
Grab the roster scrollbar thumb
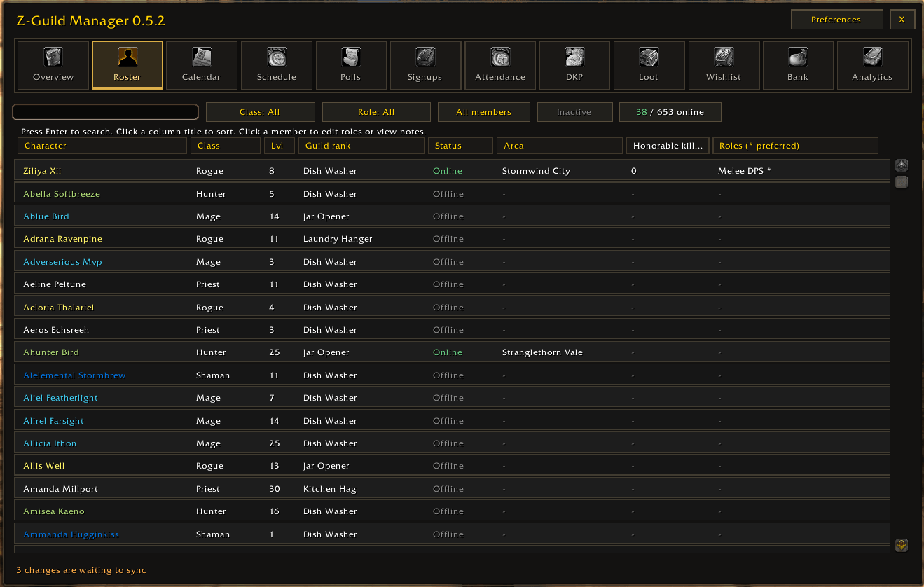902,183
